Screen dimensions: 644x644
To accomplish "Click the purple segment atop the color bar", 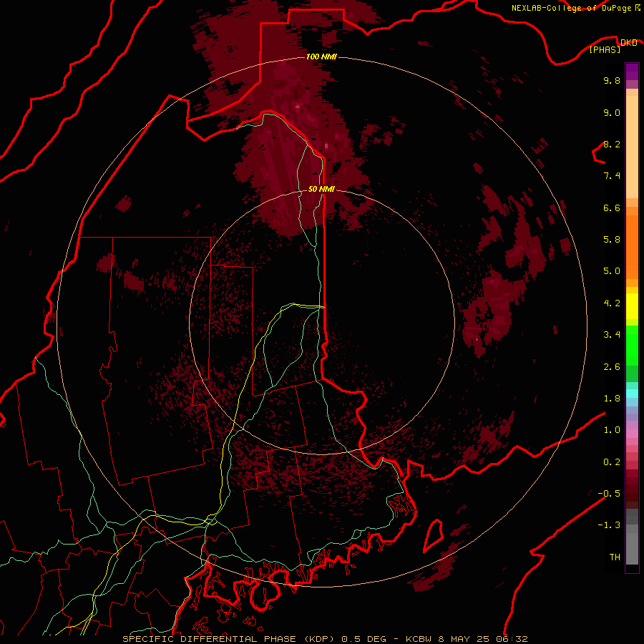I will coord(632,72).
